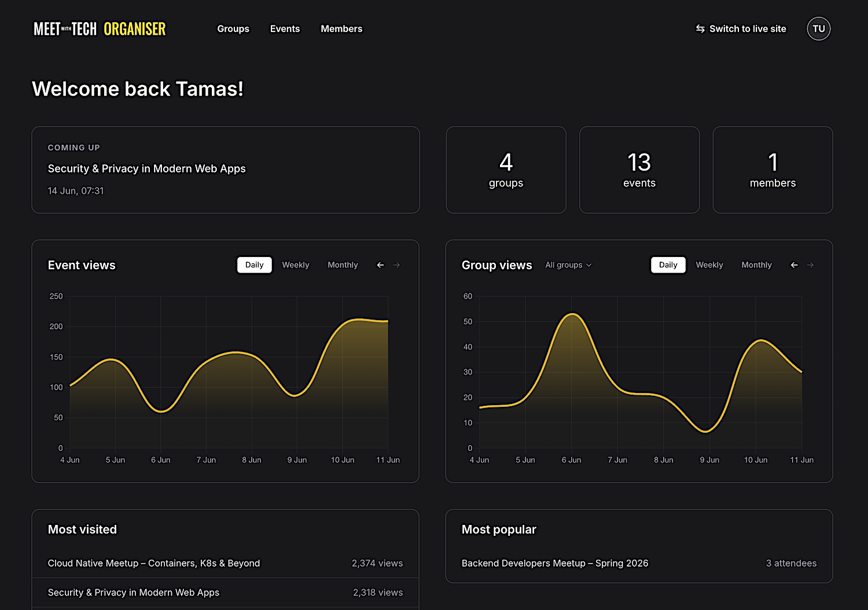Go to previous period in Event views

coord(380,265)
